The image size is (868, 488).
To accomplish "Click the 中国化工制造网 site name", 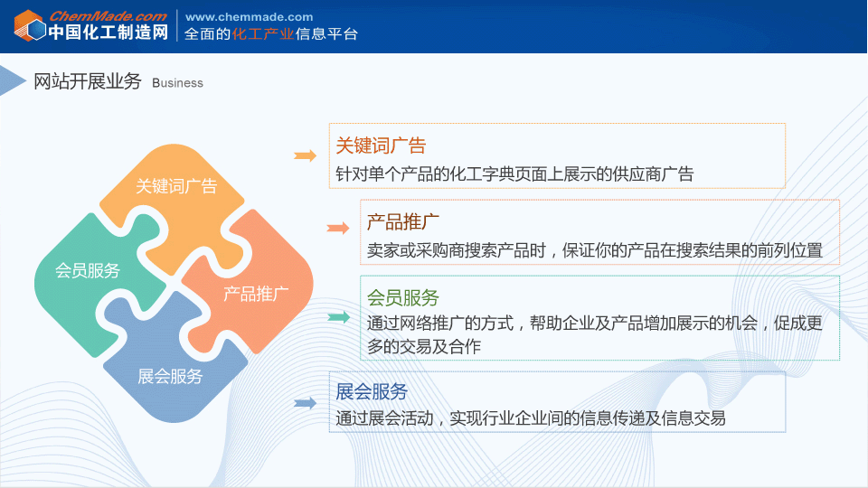I will point(108,33).
